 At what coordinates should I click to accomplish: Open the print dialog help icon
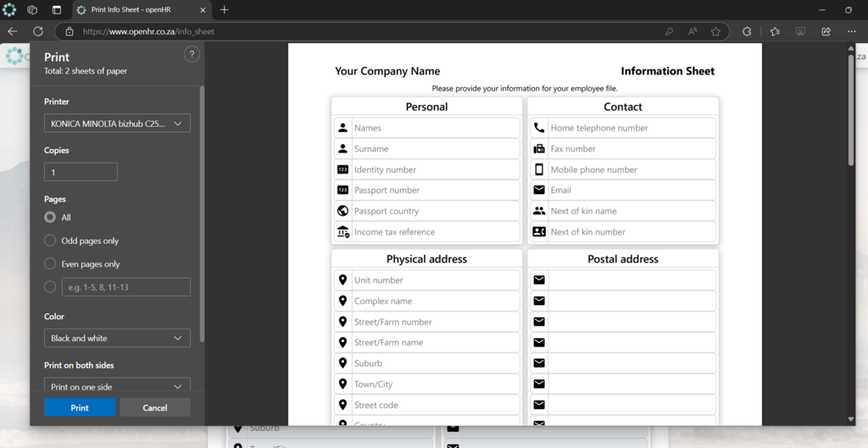point(192,54)
